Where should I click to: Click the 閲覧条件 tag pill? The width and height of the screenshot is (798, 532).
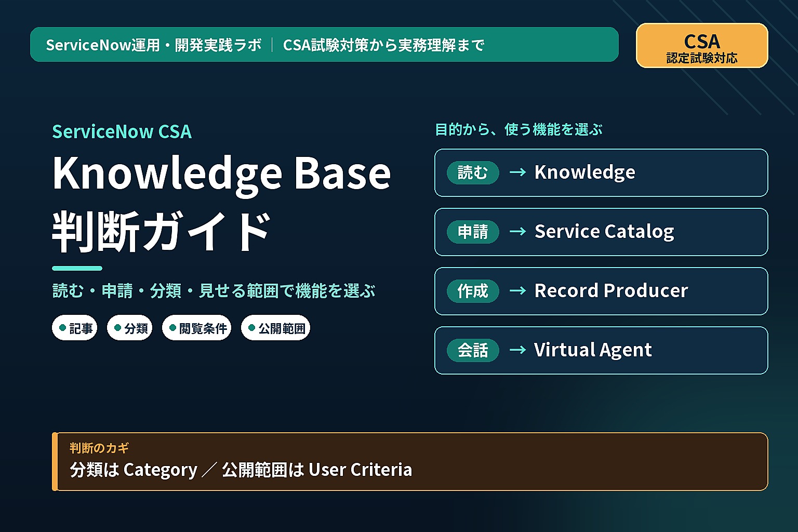tap(197, 328)
